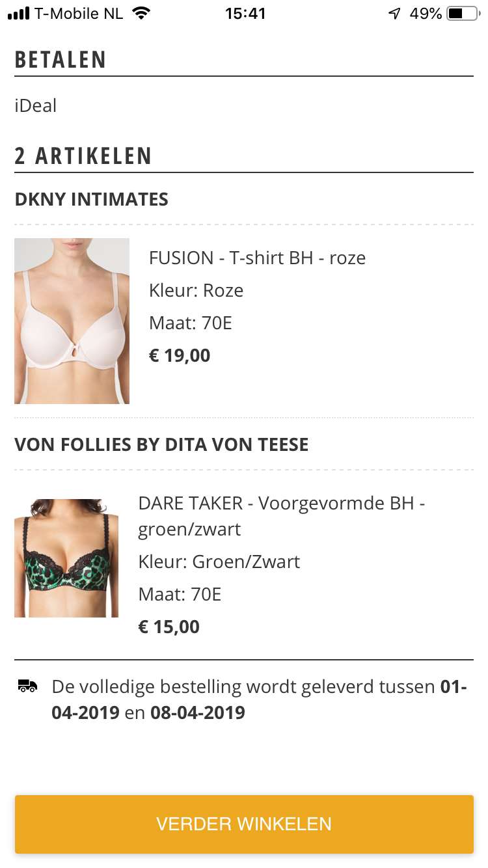
Task: Tap the delivery truck icon
Action: [x=27, y=686]
